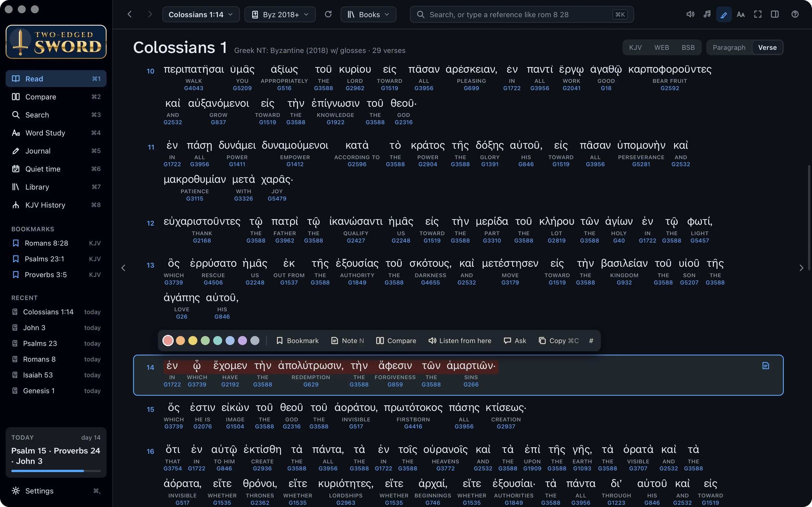Toggle the split panel layout icon
The width and height of the screenshot is (812, 507).
tap(775, 14)
